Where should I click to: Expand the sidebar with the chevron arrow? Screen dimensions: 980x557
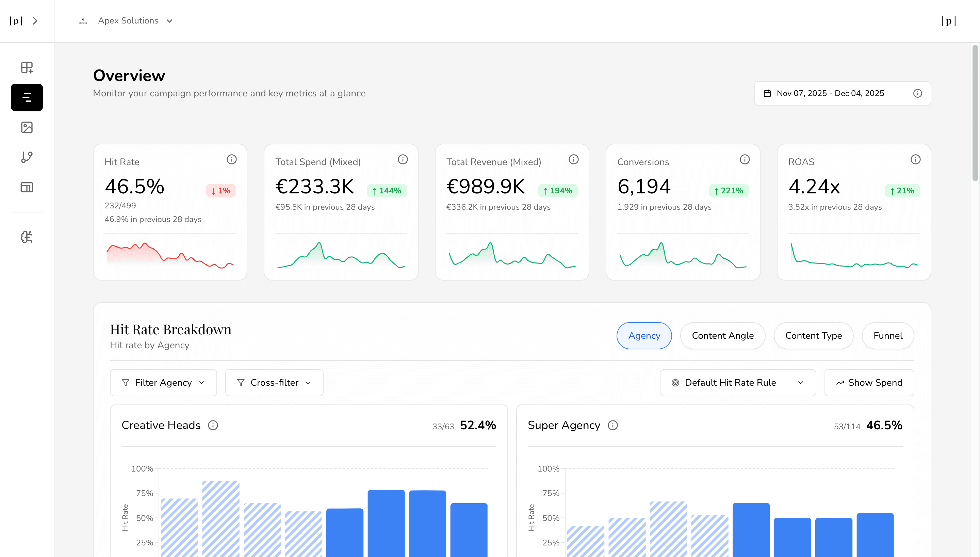(35, 21)
